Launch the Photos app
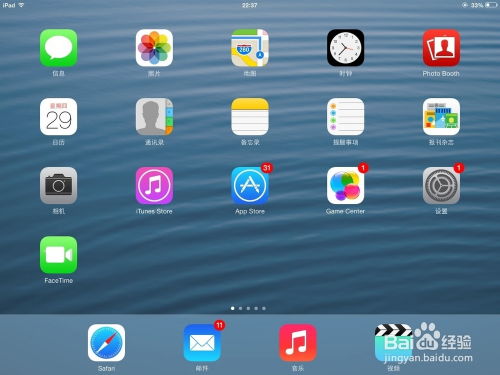The image size is (500, 375). pos(154,48)
